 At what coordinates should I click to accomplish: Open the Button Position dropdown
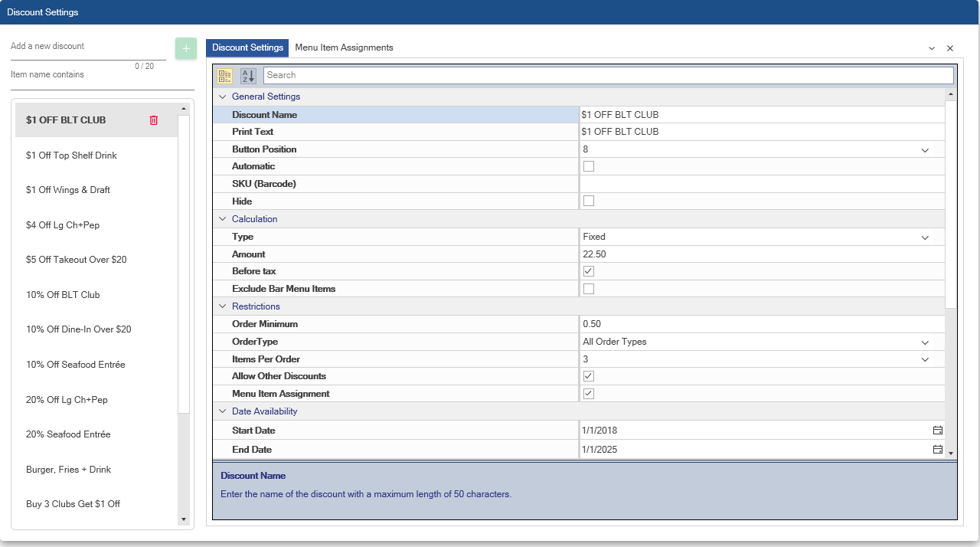pos(925,150)
